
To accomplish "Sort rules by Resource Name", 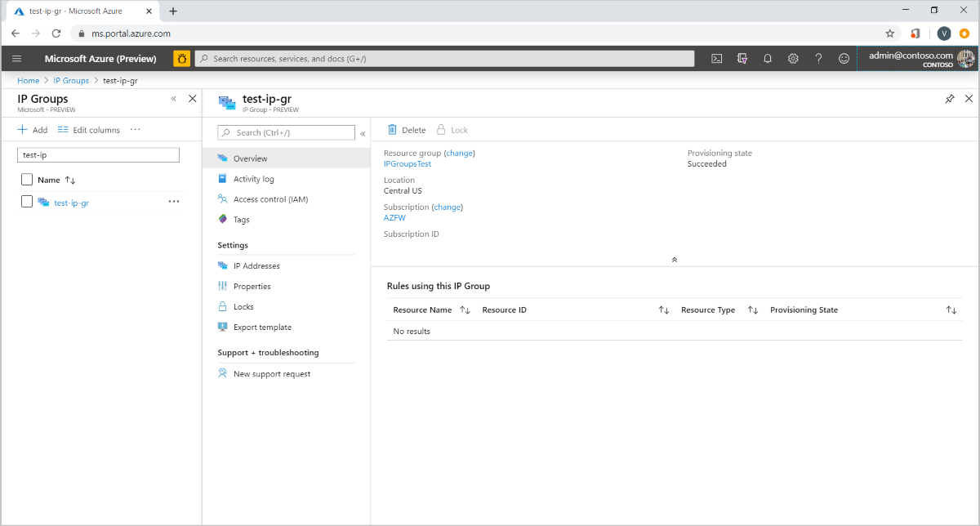I will click(x=465, y=310).
